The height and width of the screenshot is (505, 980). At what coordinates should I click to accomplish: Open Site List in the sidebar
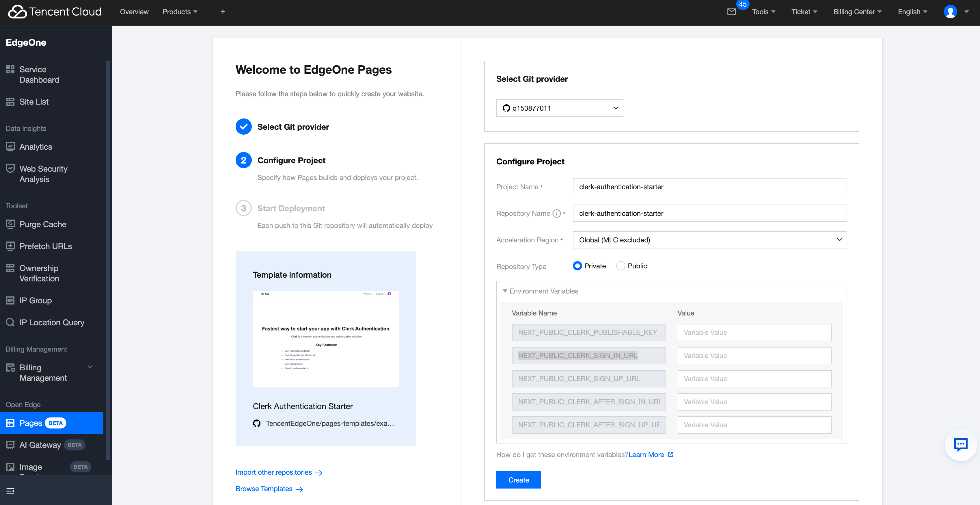34,102
